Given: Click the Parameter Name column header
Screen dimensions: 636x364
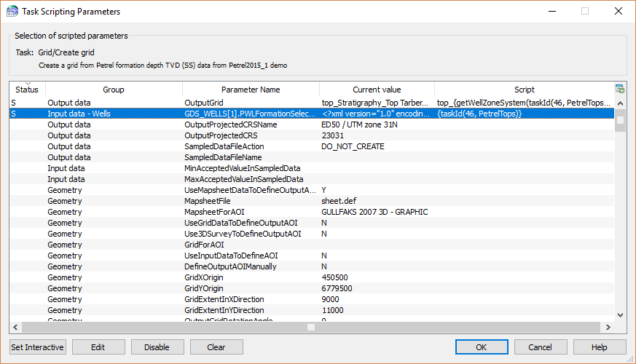Looking at the screenshot, I should point(251,90).
